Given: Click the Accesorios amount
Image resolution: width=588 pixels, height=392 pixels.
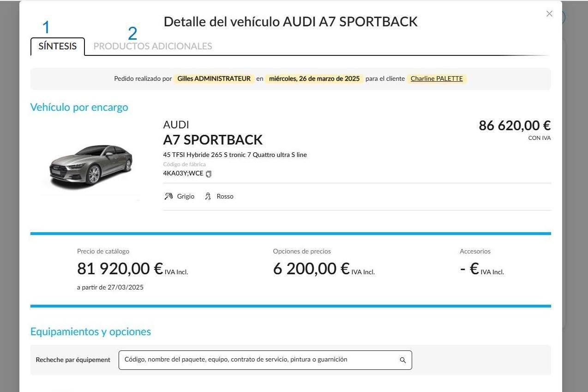Looking at the screenshot, I should (469, 269).
